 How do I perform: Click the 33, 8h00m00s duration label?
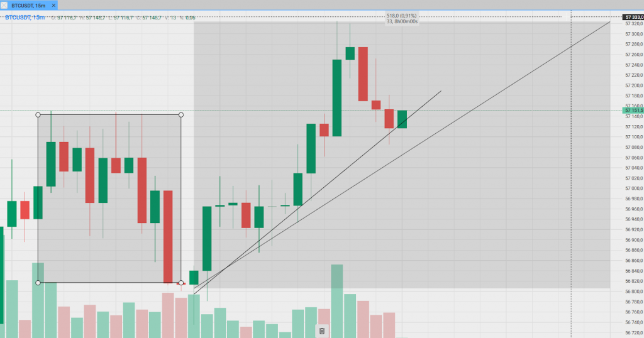(x=402, y=21)
